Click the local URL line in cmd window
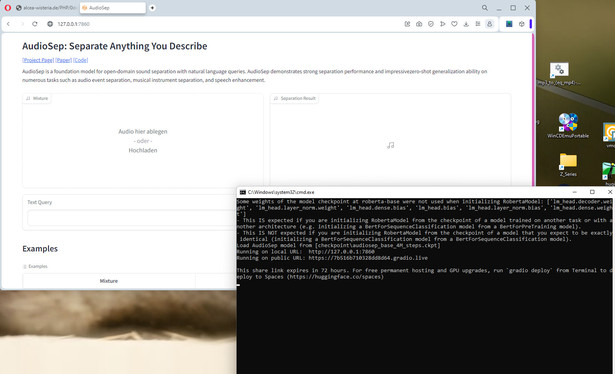Image resolution: width=615 pixels, height=374 pixels. (306, 252)
